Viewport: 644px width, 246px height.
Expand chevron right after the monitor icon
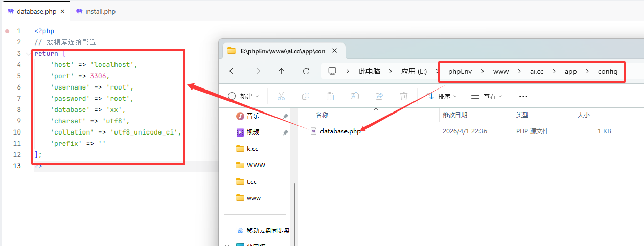348,71
